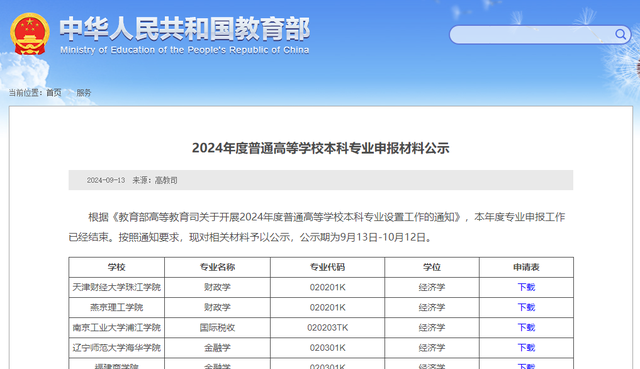Click the national emblem logo

click(30, 34)
